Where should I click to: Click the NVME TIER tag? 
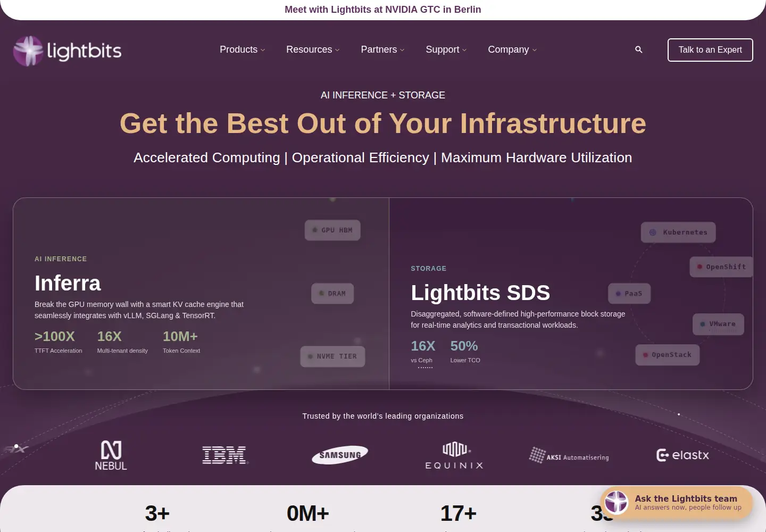[332, 356]
